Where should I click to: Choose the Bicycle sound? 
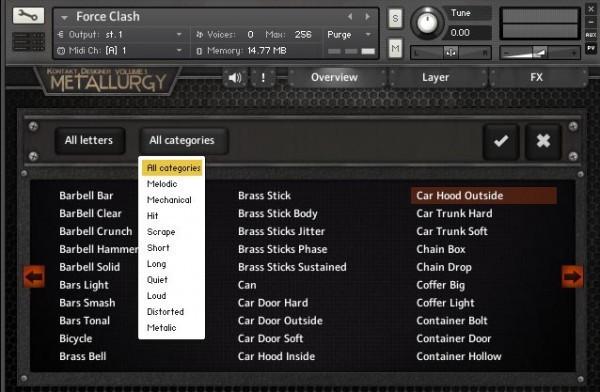[76, 339]
